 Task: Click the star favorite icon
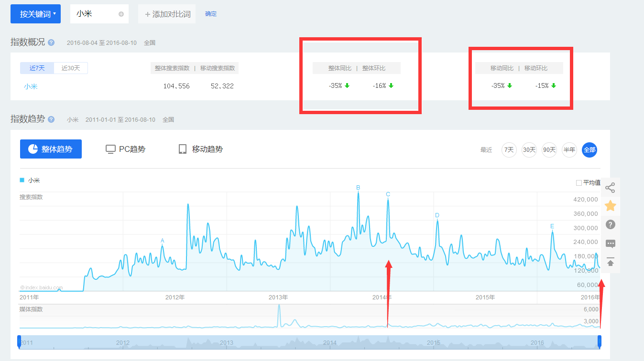pyautogui.click(x=610, y=206)
